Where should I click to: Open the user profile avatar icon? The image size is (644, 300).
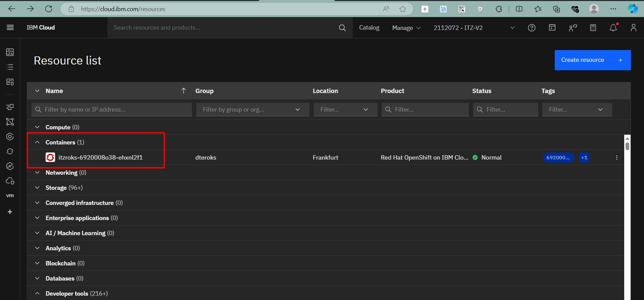coord(634,28)
